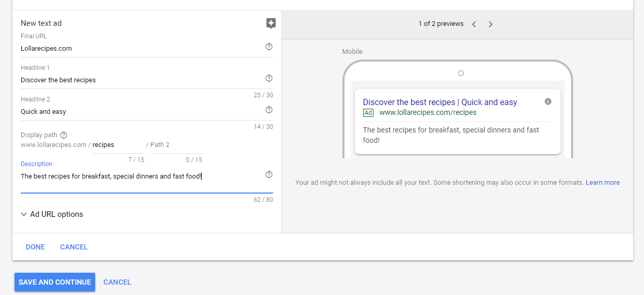Click the sparkle suggestions icon beside New text ad
This screenshot has height=295, width=644.
click(271, 23)
